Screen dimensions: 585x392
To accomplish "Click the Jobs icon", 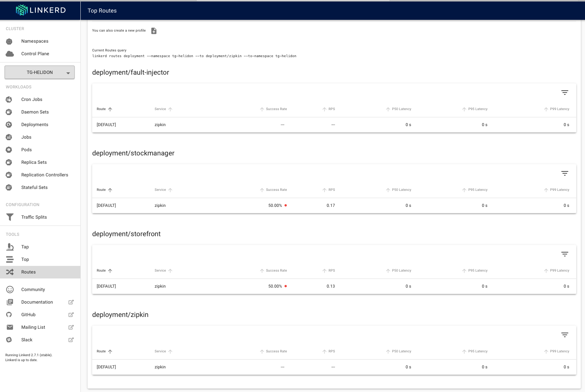I will 9,137.
